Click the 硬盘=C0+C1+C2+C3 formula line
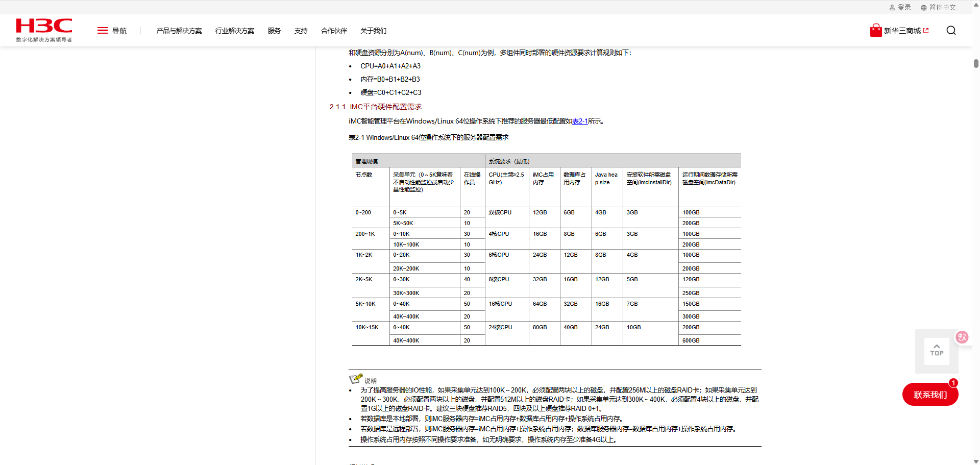 point(391,92)
